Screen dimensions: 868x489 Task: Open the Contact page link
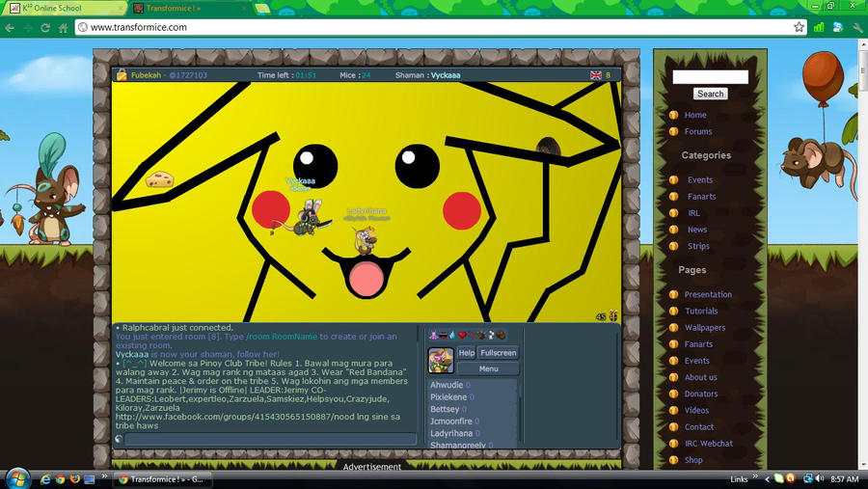pyautogui.click(x=698, y=427)
